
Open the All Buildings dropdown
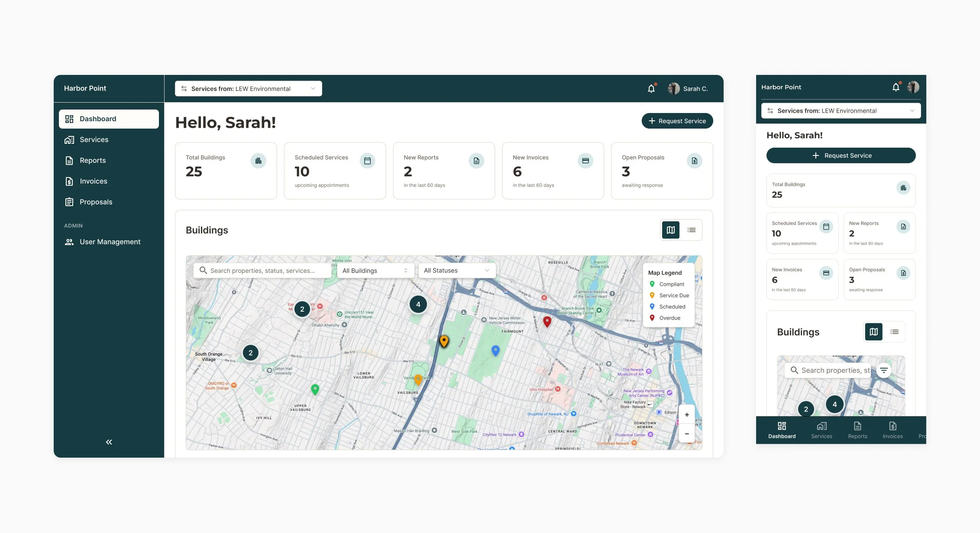[x=375, y=271]
